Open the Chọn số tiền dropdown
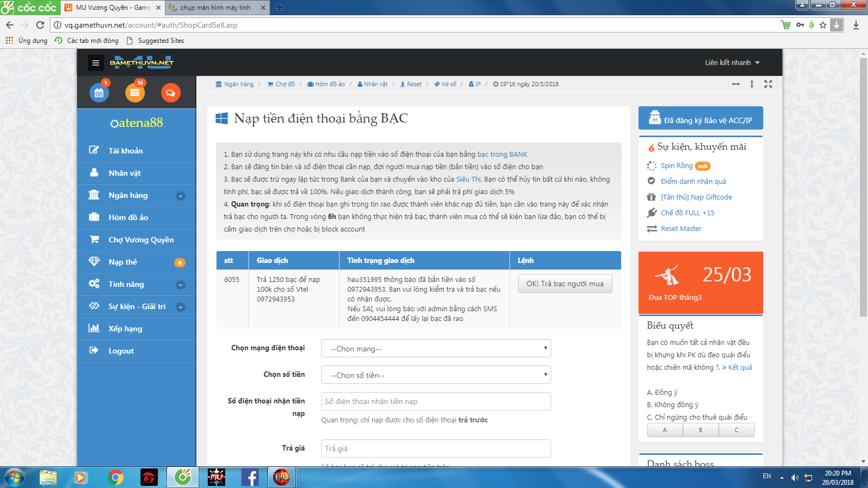 click(x=436, y=375)
